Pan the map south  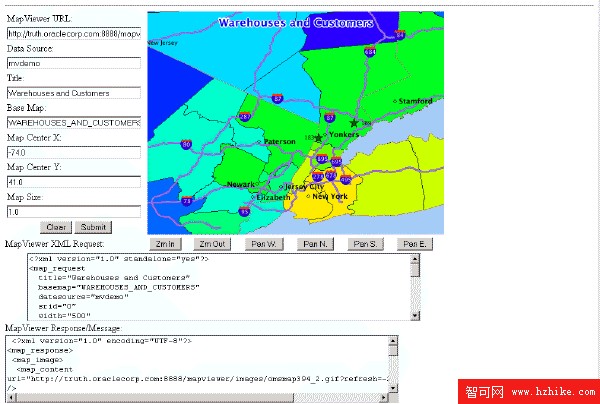tap(365, 244)
